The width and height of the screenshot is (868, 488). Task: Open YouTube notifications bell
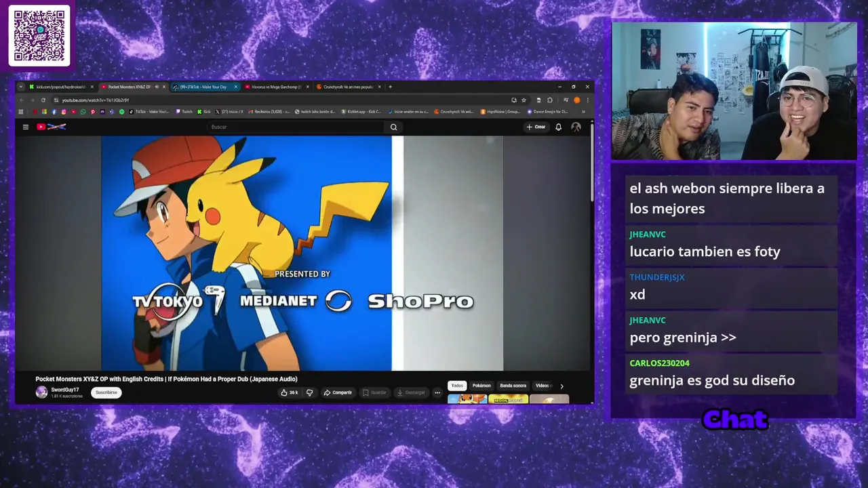[x=558, y=127]
